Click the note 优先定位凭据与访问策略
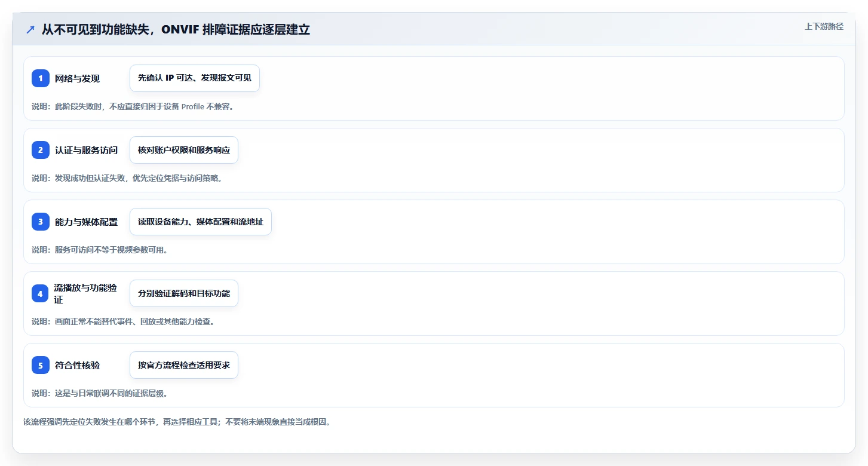This screenshot has height=466, width=868. [x=127, y=178]
